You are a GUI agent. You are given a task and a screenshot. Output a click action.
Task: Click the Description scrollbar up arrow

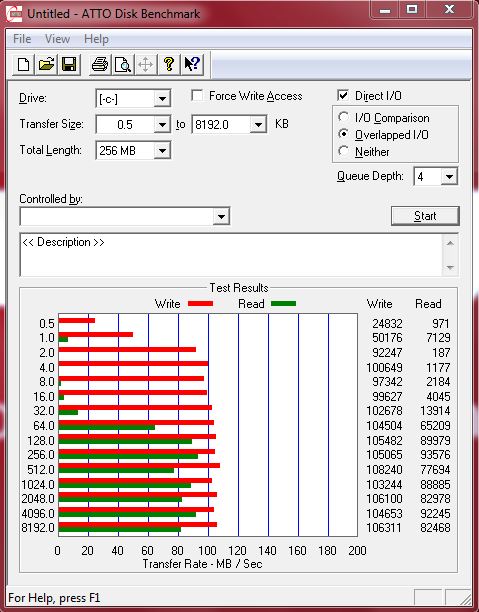450,244
